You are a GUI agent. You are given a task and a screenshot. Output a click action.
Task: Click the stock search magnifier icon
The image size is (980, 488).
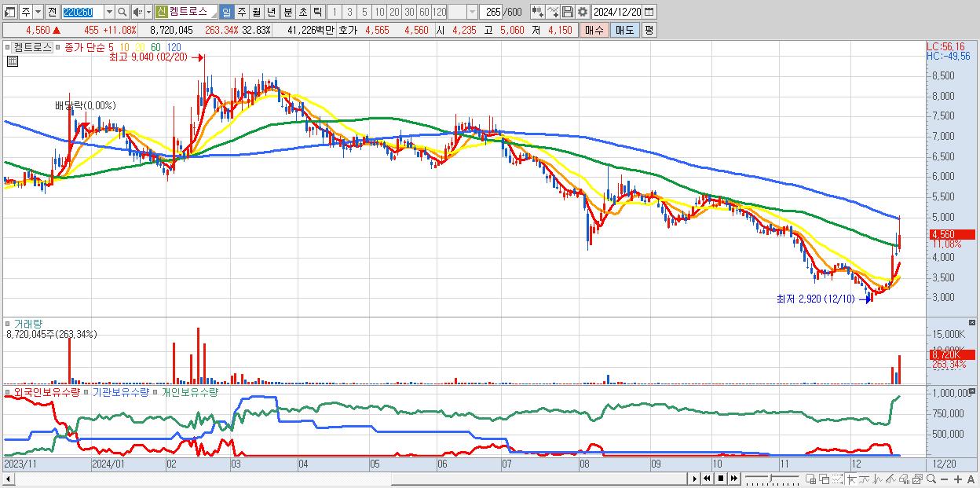click(x=122, y=12)
